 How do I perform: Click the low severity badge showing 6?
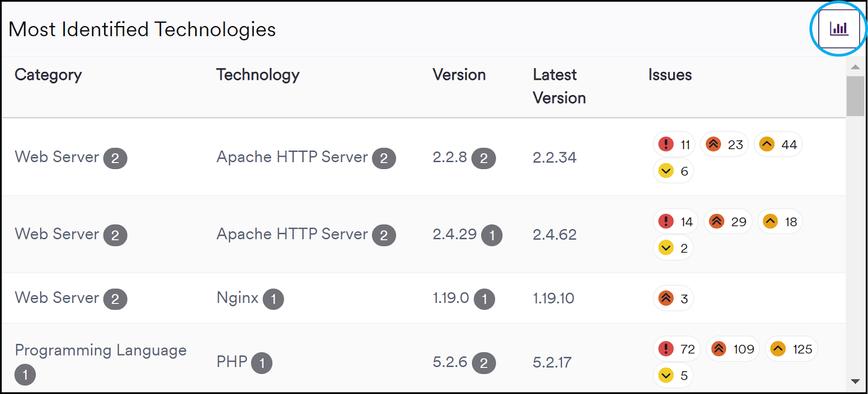pos(673,171)
